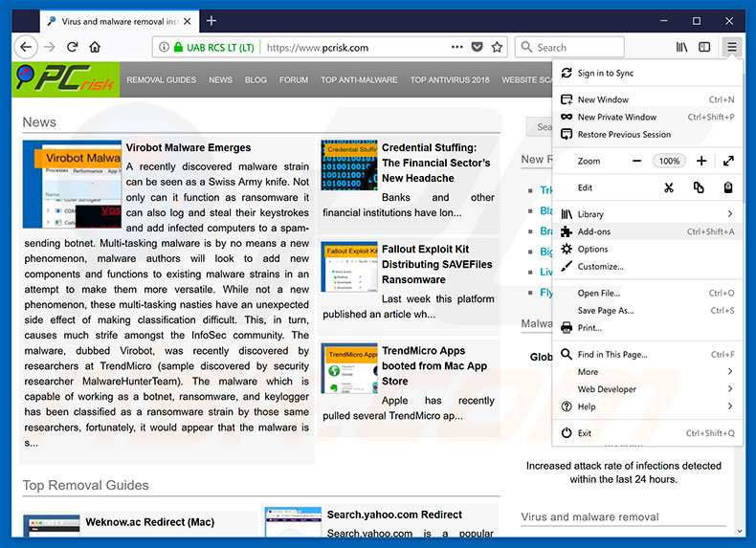
Task: Open REMOVAL GUIDES navigation link
Action: [x=162, y=80]
